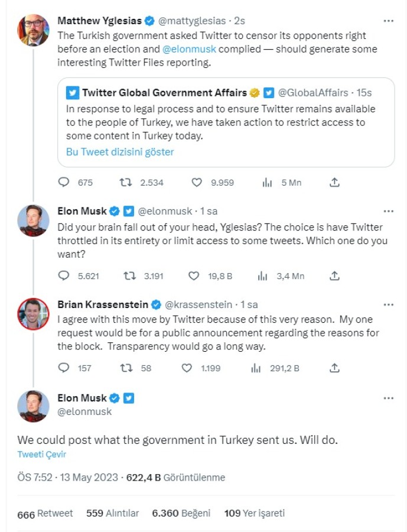Retweet Matthew Yglesias's tweet
407x532 pixels.
click(x=126, y=183)
